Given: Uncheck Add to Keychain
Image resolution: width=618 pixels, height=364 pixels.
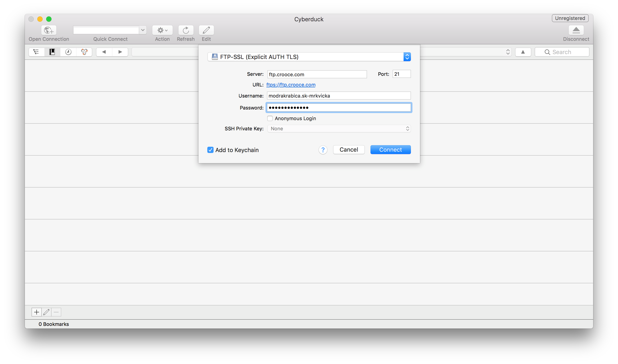Looking at the screenshot, I should (210, 150).
